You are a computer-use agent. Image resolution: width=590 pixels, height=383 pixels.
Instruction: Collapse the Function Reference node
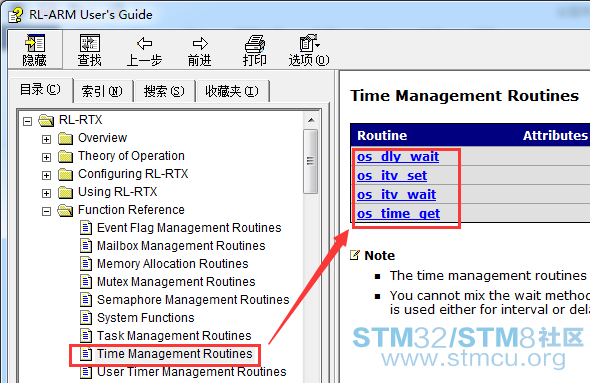point(46,211)
